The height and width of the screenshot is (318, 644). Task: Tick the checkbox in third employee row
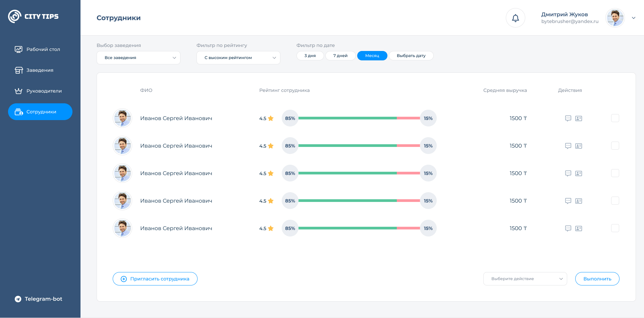(615, 173)
